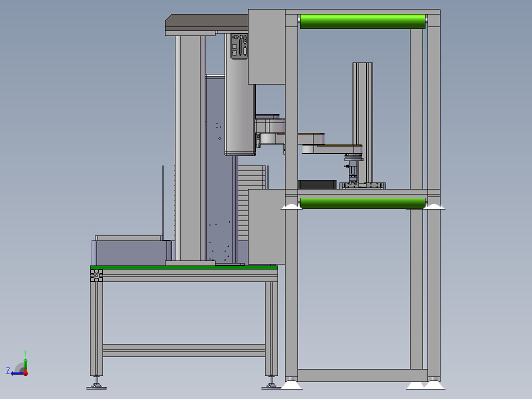The image size is (532, 399).
Task: Select the dark top cover plate
Action: coord(206,22)
